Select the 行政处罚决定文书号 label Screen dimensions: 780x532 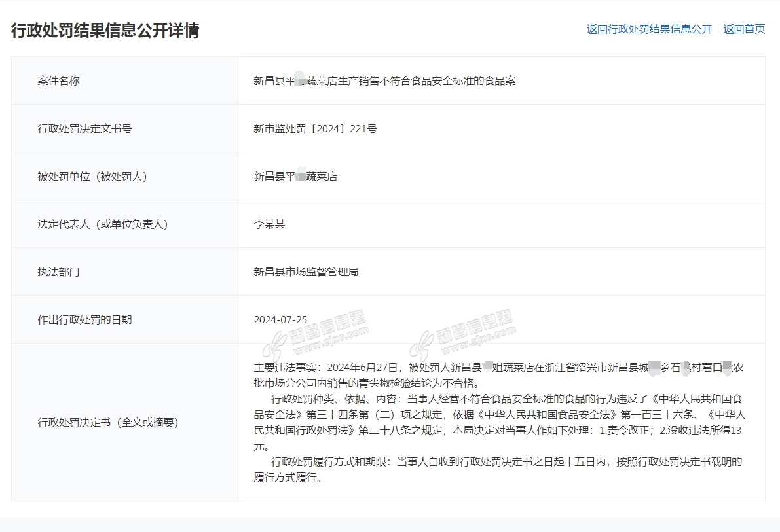tap(85, 128)
